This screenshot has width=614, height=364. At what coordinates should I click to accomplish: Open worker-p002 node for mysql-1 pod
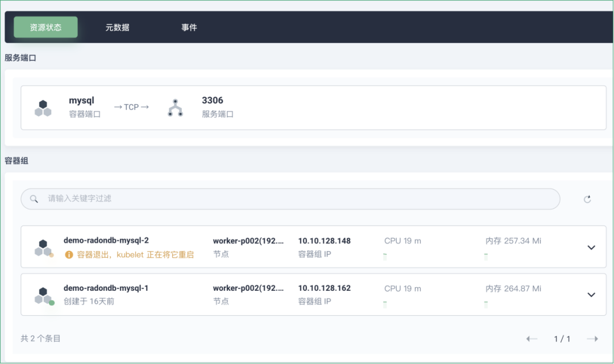pos(248,288)
